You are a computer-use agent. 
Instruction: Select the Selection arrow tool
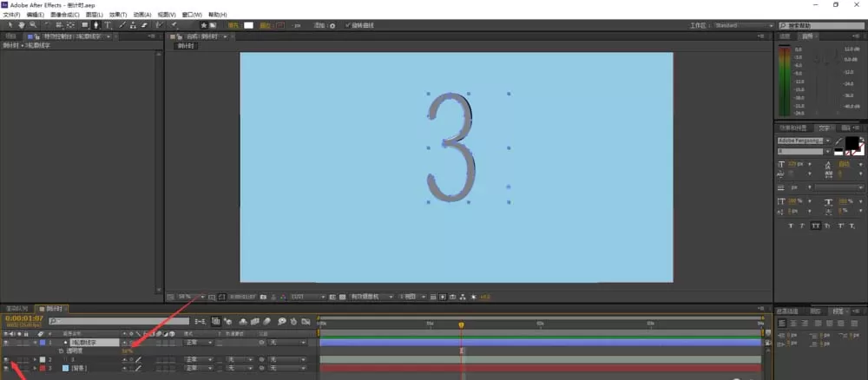click(x=11, y=25)
